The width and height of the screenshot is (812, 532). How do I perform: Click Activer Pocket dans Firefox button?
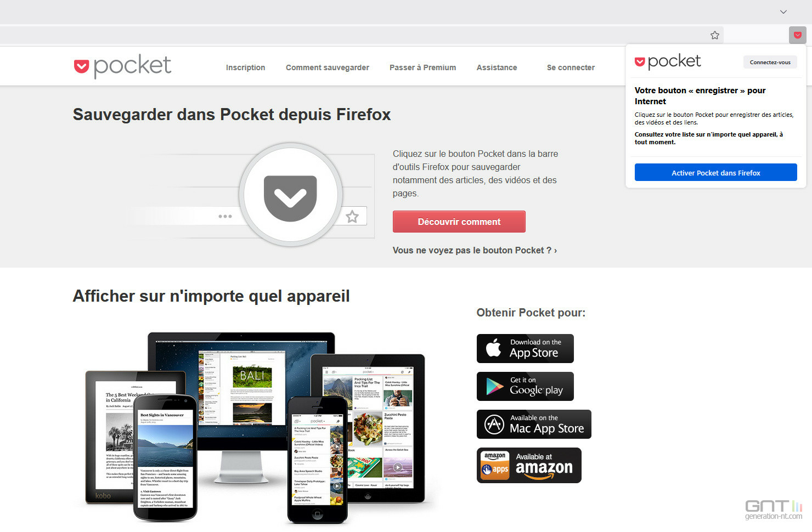[x=716, y=172]
